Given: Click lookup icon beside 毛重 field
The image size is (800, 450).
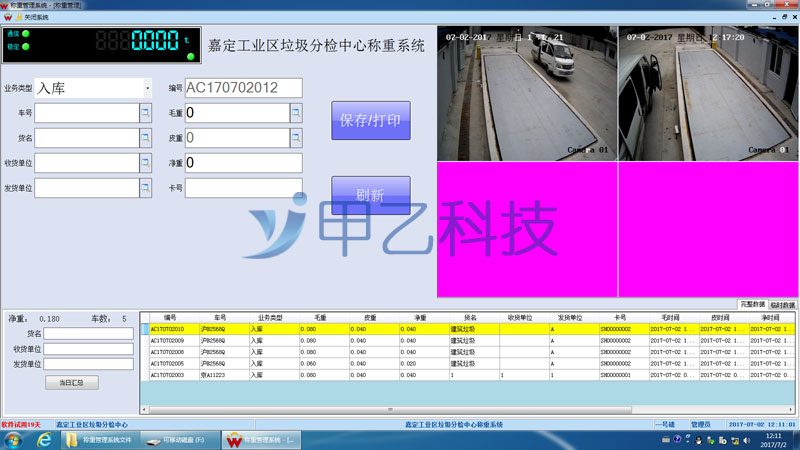Looking at the screenshot, I should [296, 113].
